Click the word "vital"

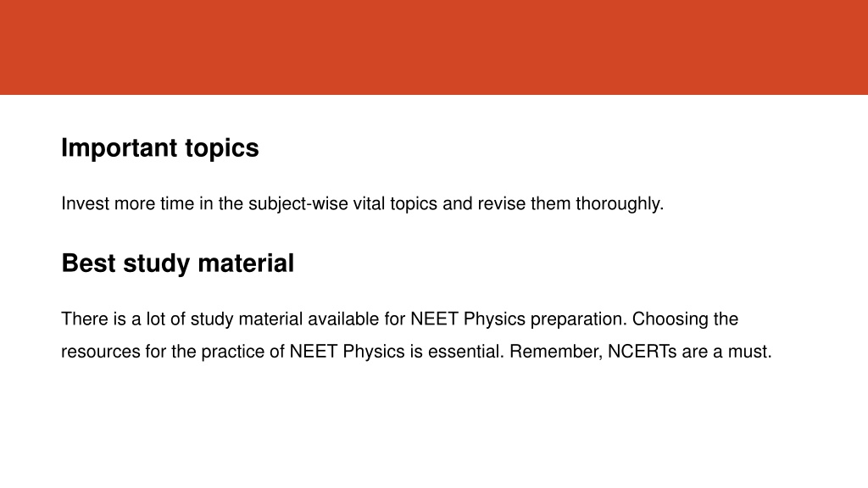point(369,203)
